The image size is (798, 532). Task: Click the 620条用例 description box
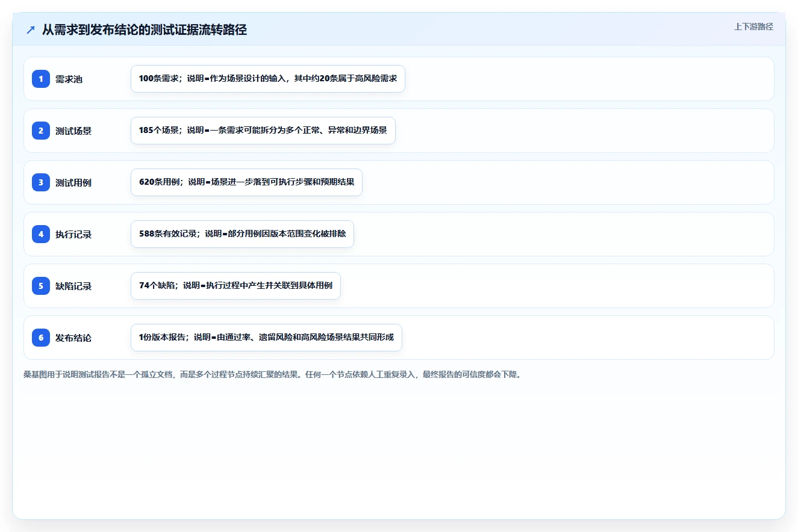[246, 182]
